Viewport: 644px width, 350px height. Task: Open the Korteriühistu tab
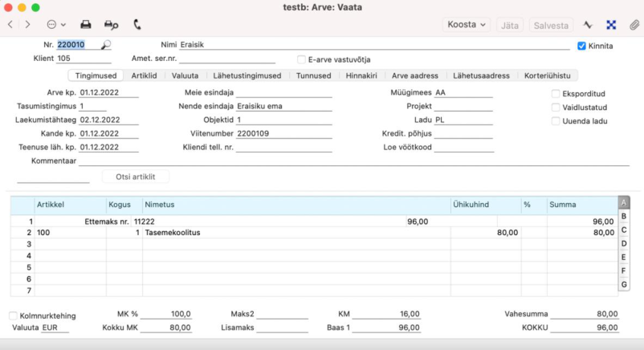547,75
